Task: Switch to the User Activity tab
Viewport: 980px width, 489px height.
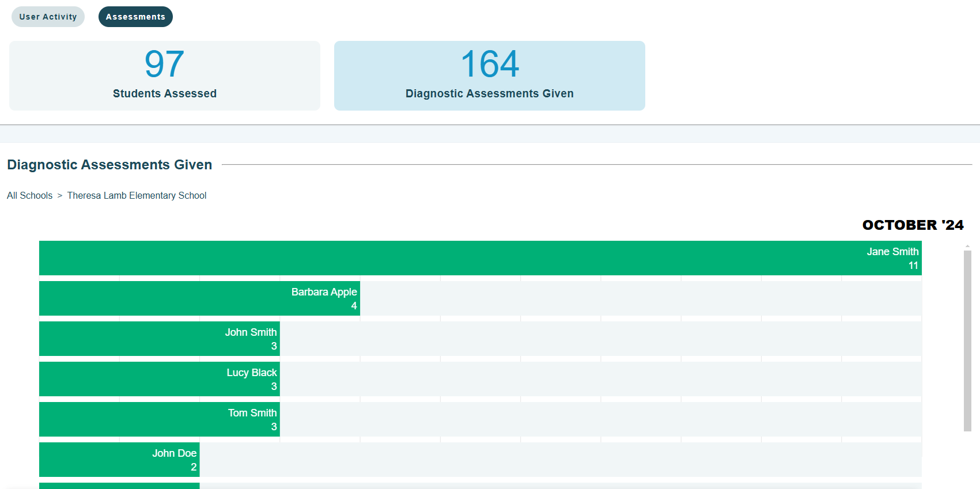Action: [48, 17]
